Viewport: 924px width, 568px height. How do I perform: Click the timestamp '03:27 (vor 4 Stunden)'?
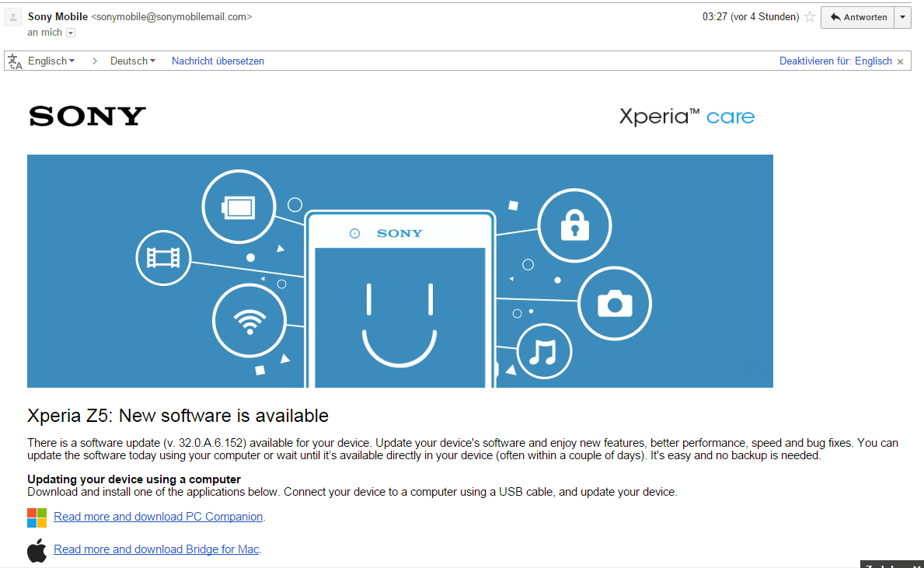(751, 17)
